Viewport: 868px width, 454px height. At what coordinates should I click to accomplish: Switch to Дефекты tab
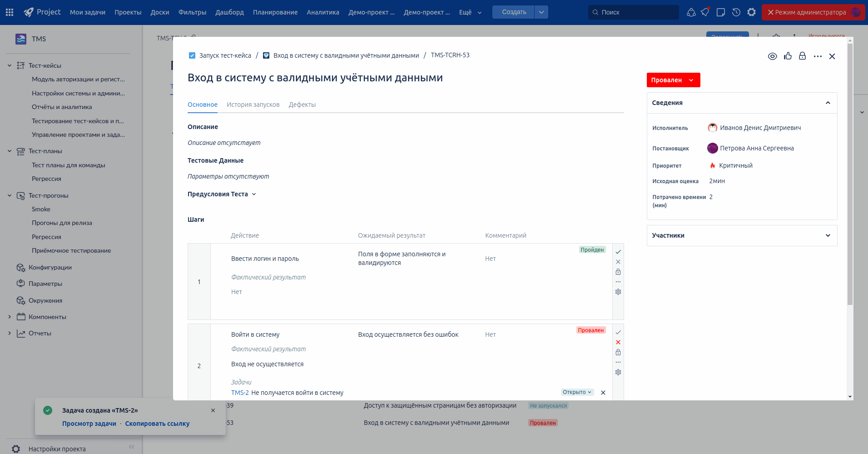(302, 105)
